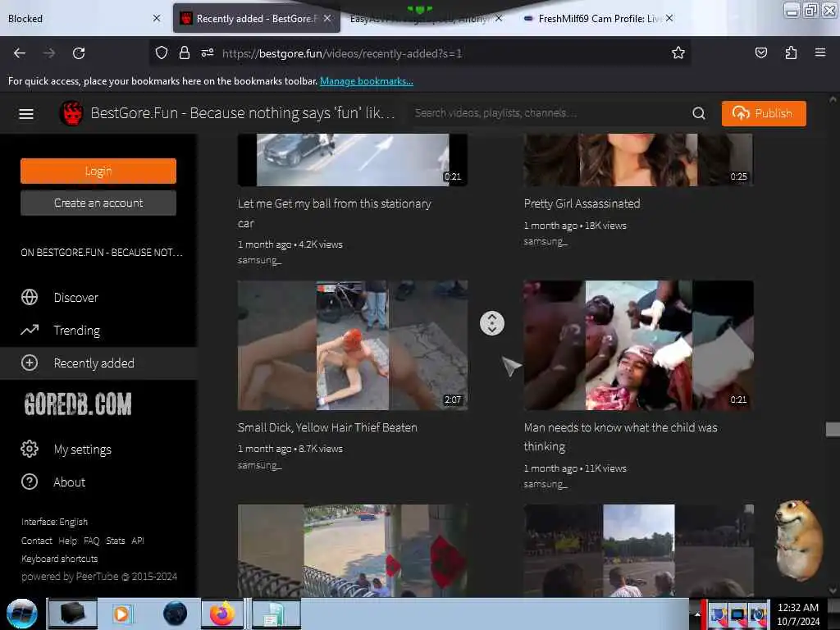840x630 pixels.
Task: Open the site permissions icon in address bar
Action: pyautogui.click(x=208, y=53)
